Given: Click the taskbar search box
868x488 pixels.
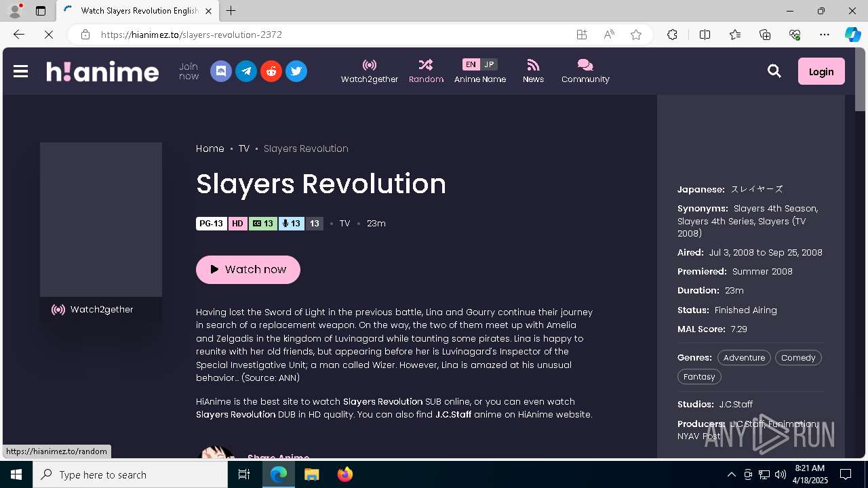Looking at the screenshot, I should tap(130, 474).
